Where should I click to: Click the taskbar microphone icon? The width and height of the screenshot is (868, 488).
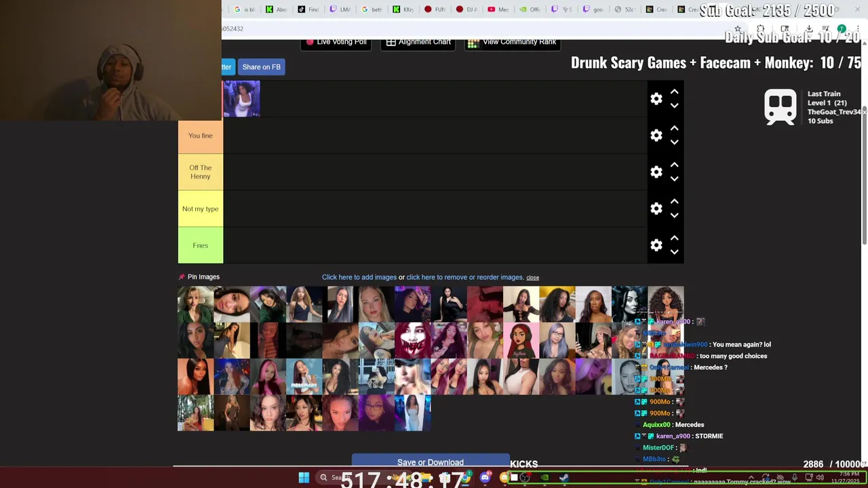795,478
